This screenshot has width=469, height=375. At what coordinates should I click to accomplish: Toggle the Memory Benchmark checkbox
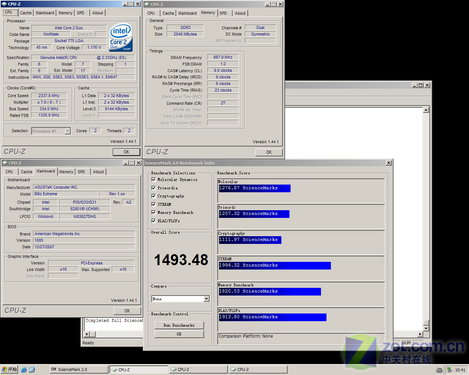pyautogui.click(x=153, y=212)
